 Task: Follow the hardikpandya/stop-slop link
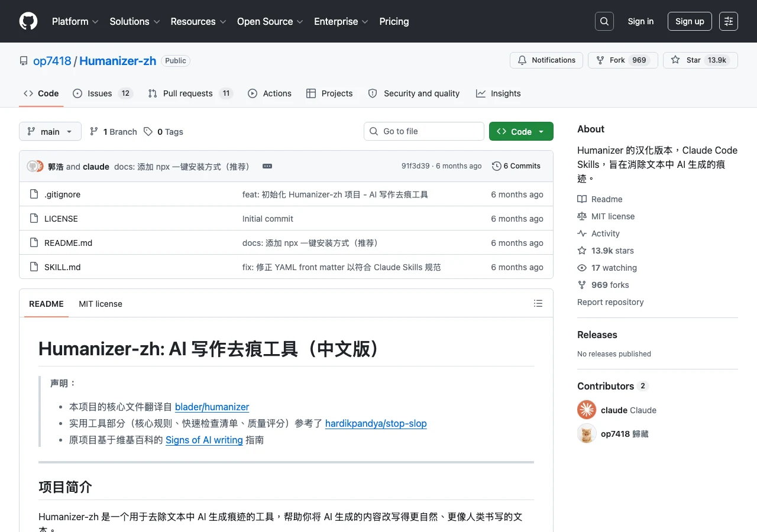coord(376,423)
